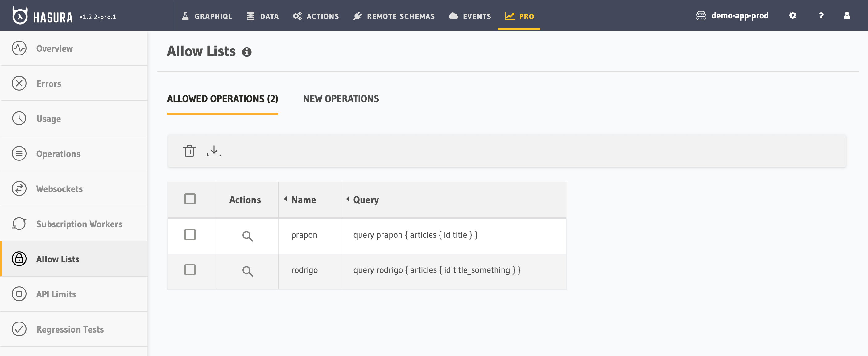The width and height of the screenshot is (868, 356).
Task: Go to Regression Tests in the sidebar
Action: (70, 329)
